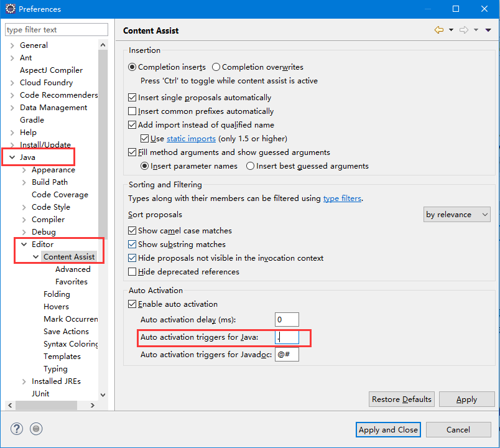Image resolution: width=500 pixels, height=448 pixels.
Task: Click the back navigation arrow icon
Action: pos(439,30)
